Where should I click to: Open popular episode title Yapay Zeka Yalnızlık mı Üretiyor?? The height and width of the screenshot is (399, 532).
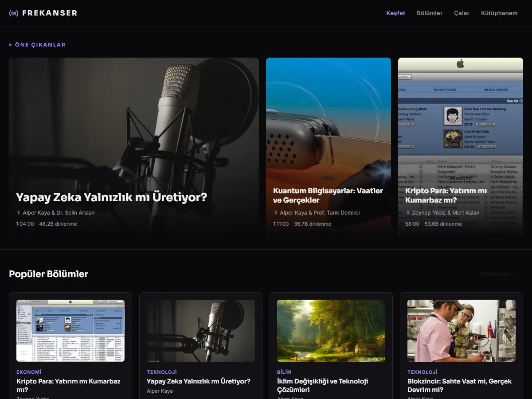199,381
